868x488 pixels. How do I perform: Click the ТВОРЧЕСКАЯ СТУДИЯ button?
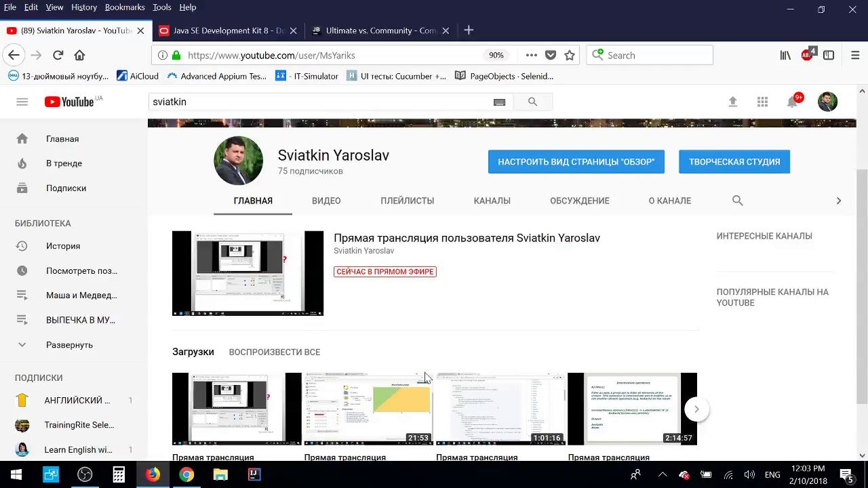pos(734,162)
